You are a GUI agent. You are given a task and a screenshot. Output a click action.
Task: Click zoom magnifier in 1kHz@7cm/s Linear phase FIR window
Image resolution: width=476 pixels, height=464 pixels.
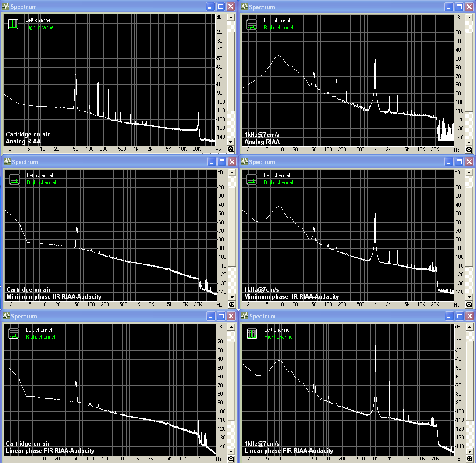[x=469, y=459]
